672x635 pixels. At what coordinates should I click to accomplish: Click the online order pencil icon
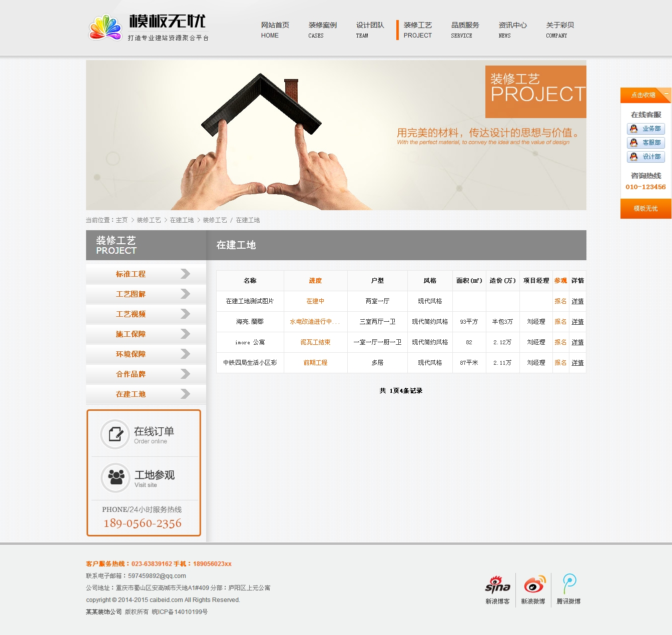116,434
